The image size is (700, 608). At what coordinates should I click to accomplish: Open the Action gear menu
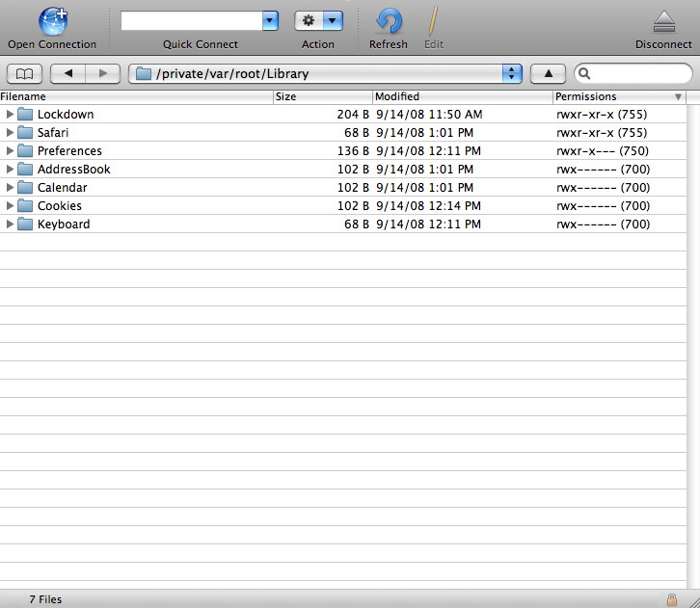319,20
